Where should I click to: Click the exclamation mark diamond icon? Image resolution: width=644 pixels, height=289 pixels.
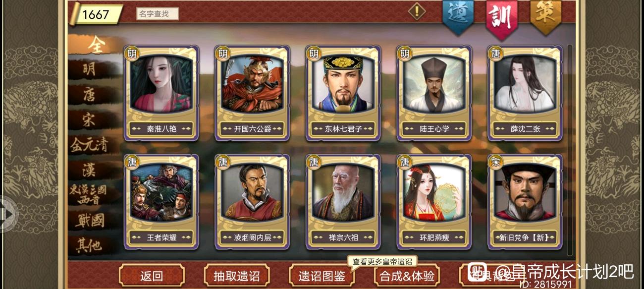(417, 11)
